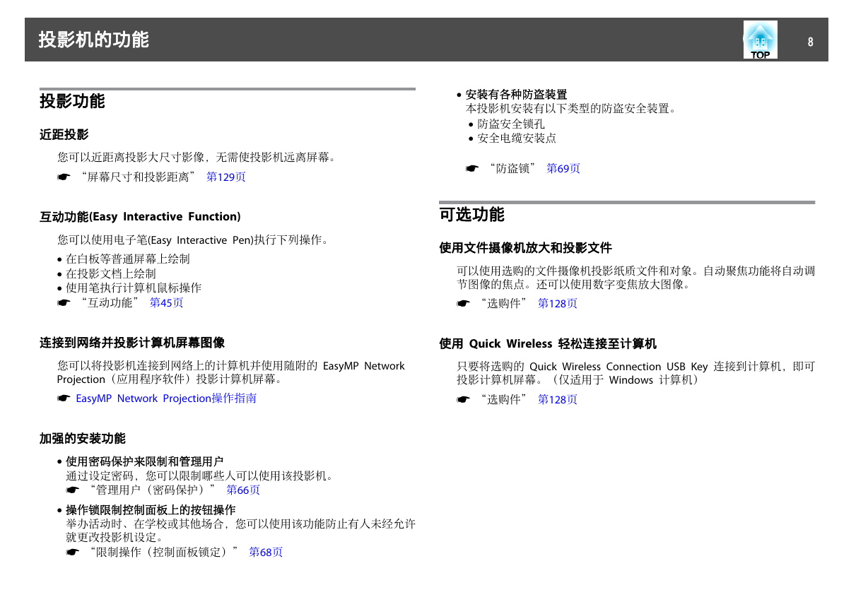868x614 pixels.
Task: Click bold bullet 安装有各种防盗装置
Action: (516, 95)
